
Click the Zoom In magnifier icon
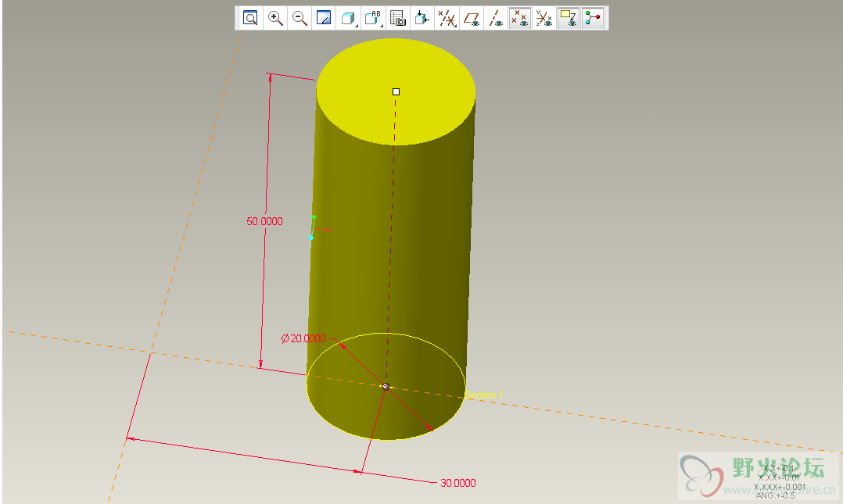point(275,18)
